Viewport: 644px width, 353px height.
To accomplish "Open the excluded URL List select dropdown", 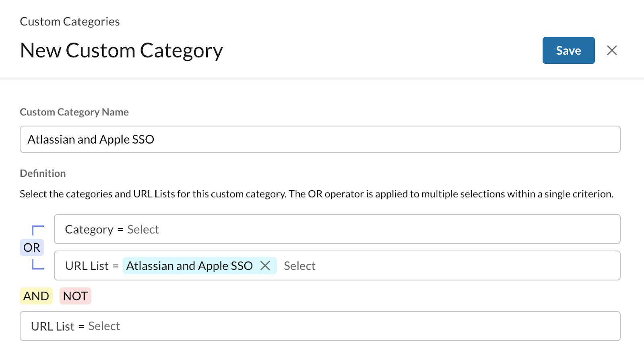I will pos(320,326).
